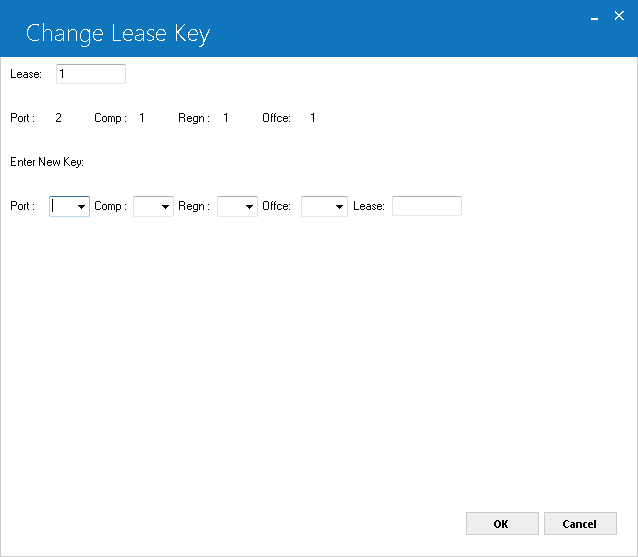Expand the new key Offce dropdown arrow
This screenshot has width=638, height=557.
click(x=339, y=207)
